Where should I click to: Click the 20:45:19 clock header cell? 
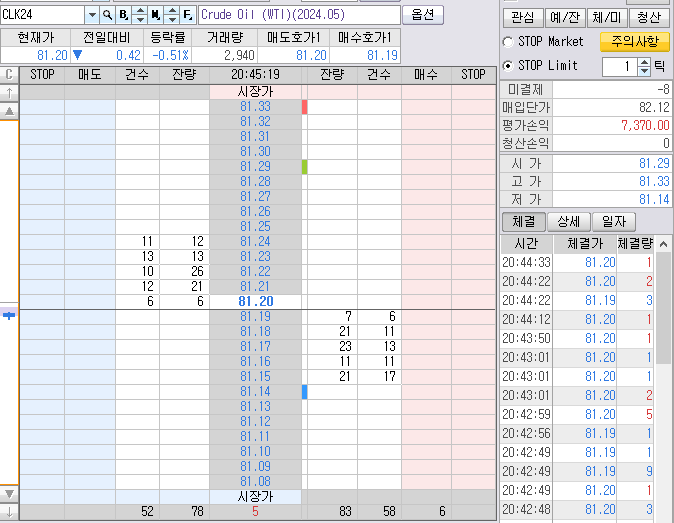pyautogui.click(x=255, y=75)
